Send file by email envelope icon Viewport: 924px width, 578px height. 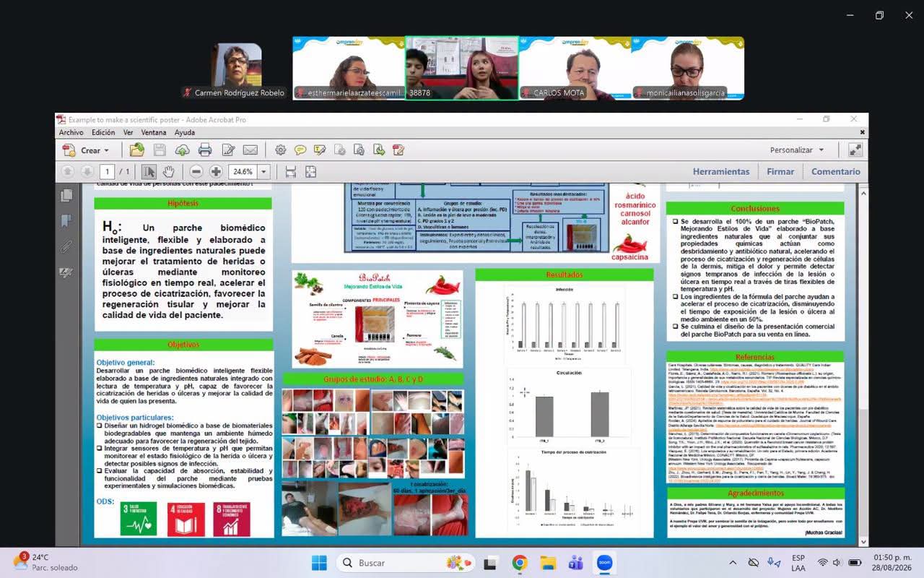coord(250,150)
